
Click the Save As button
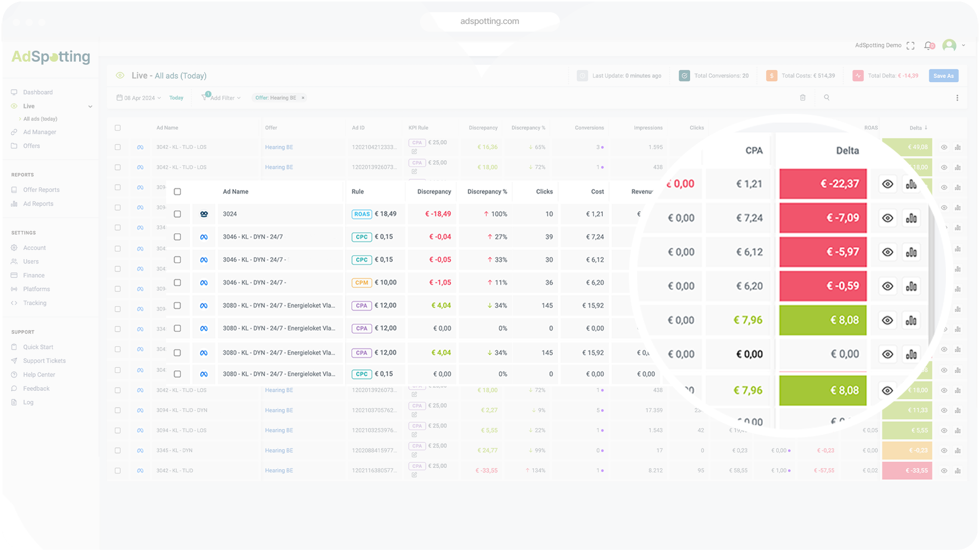point(943,76)
